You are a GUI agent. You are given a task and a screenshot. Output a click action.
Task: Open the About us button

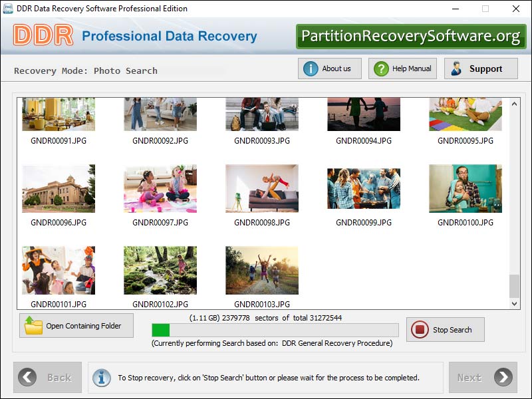329,68
